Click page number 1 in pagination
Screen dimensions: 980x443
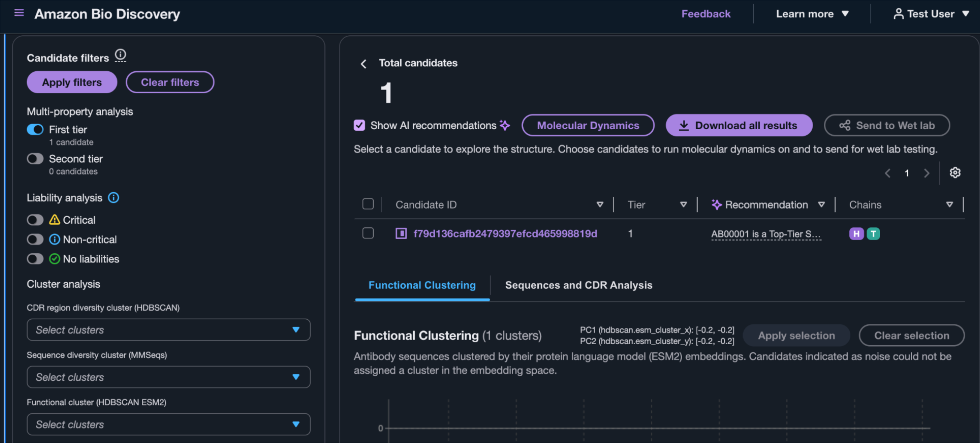click(x=907, y=173)
